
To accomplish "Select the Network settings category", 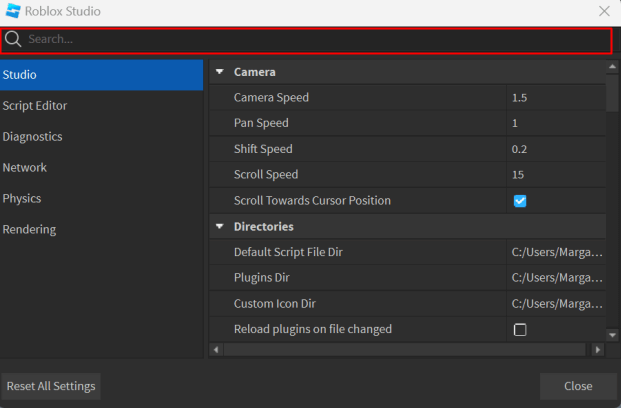I will coord(25,168).
